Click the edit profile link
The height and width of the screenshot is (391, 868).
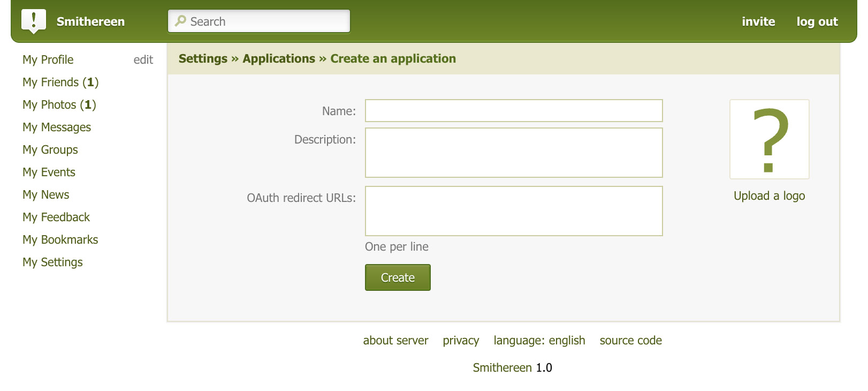[x=143, y=60]
